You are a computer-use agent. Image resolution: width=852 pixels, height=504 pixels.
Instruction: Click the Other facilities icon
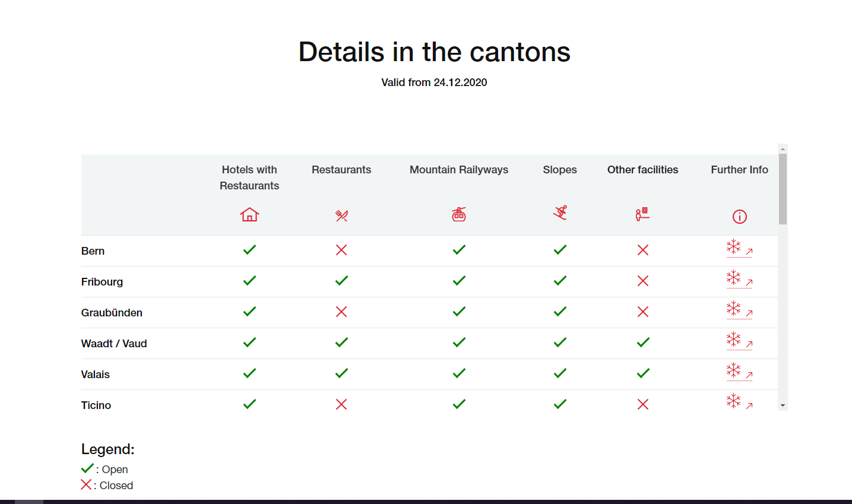(x=642, y=214)
